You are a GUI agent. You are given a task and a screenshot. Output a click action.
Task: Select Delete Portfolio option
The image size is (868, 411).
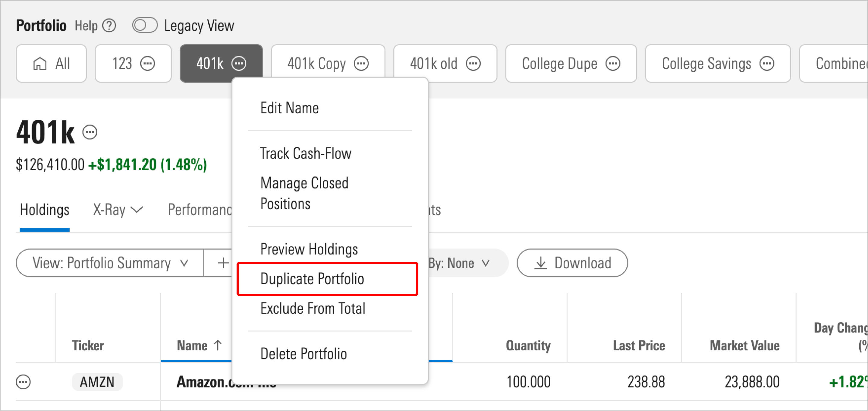click(303, 354)
